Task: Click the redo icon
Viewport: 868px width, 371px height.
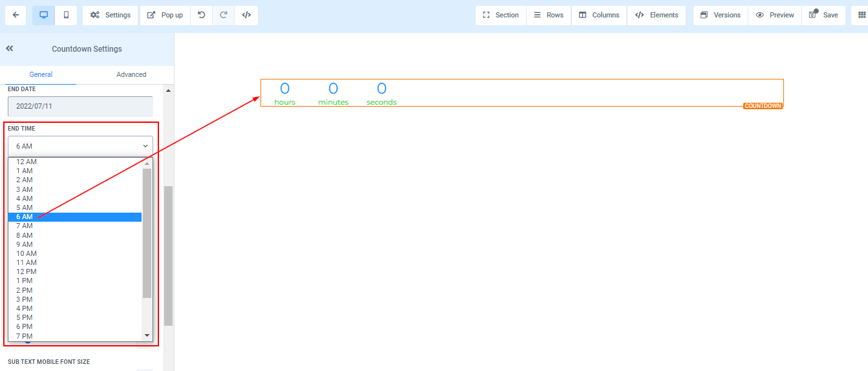Action: (x=224, y=15)
